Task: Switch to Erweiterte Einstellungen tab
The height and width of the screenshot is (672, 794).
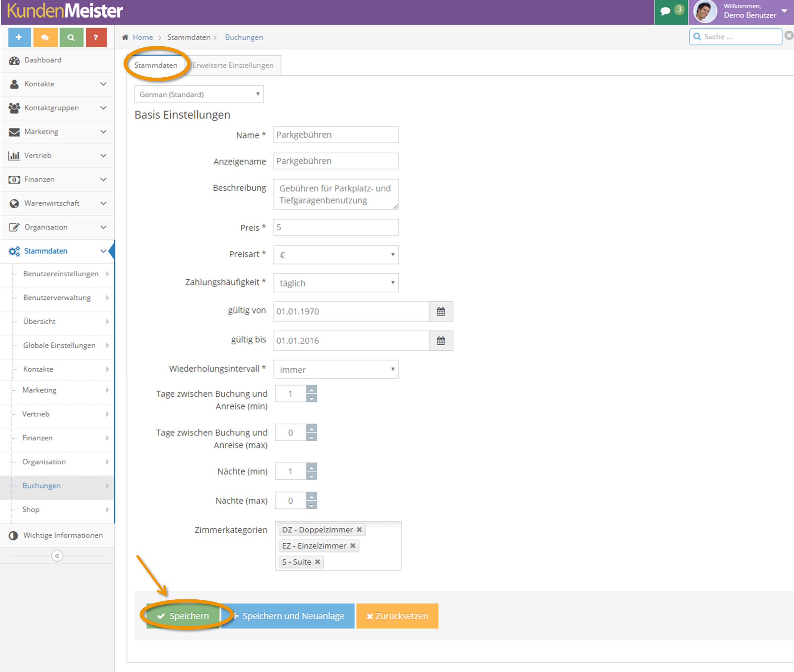Action: pos(233,65)
